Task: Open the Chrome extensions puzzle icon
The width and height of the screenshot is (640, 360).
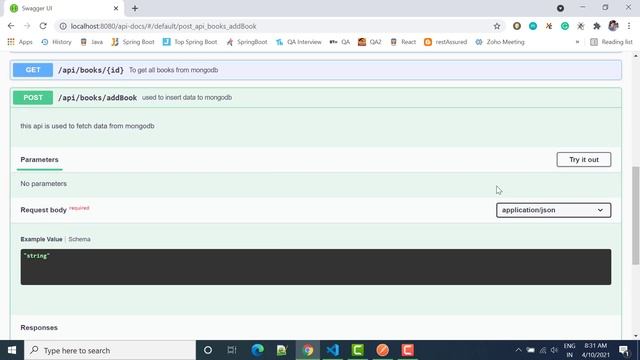Action: click(597, 26)
